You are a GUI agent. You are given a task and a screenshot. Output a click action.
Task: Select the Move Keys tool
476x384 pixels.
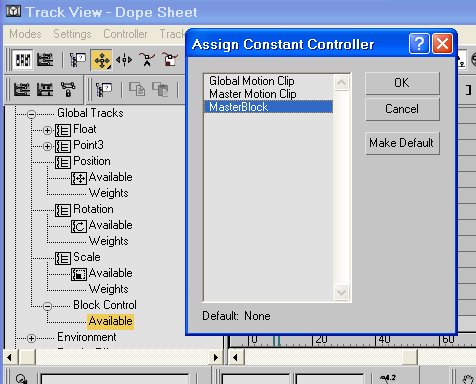click(x=102, y=60)
